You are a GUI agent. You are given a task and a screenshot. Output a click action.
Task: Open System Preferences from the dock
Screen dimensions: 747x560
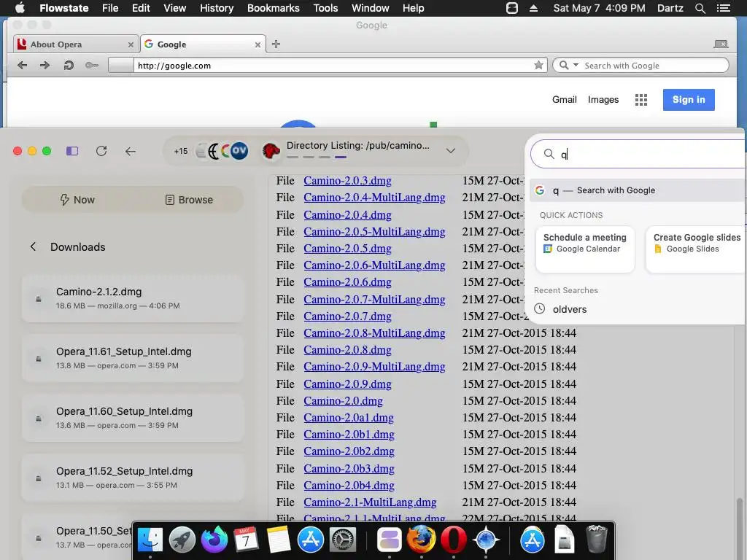pyautogui.click(x=343, y=540)
